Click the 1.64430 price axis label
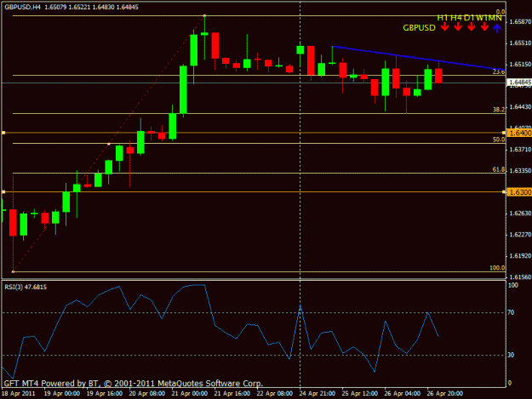The image size is (532, 399). [x=520, y=107]
